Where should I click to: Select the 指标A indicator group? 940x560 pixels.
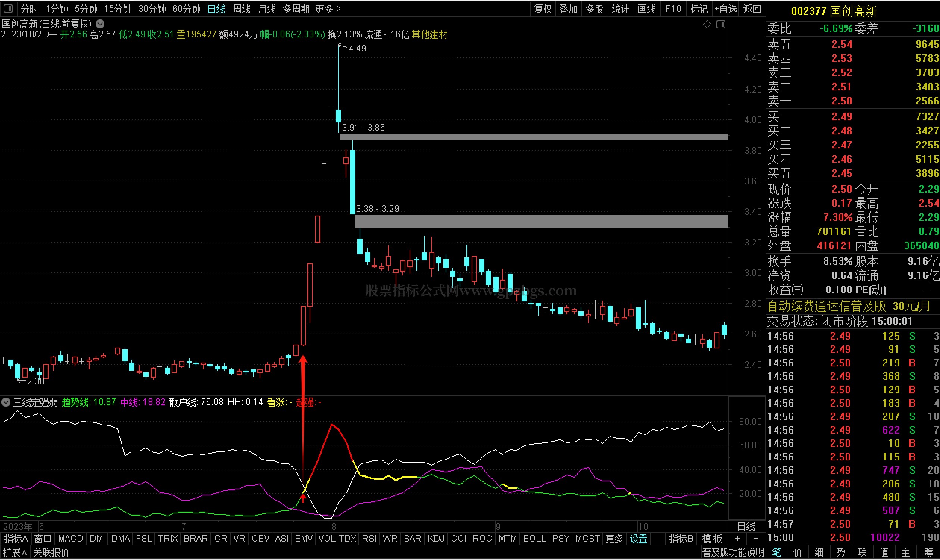[16, 539]
